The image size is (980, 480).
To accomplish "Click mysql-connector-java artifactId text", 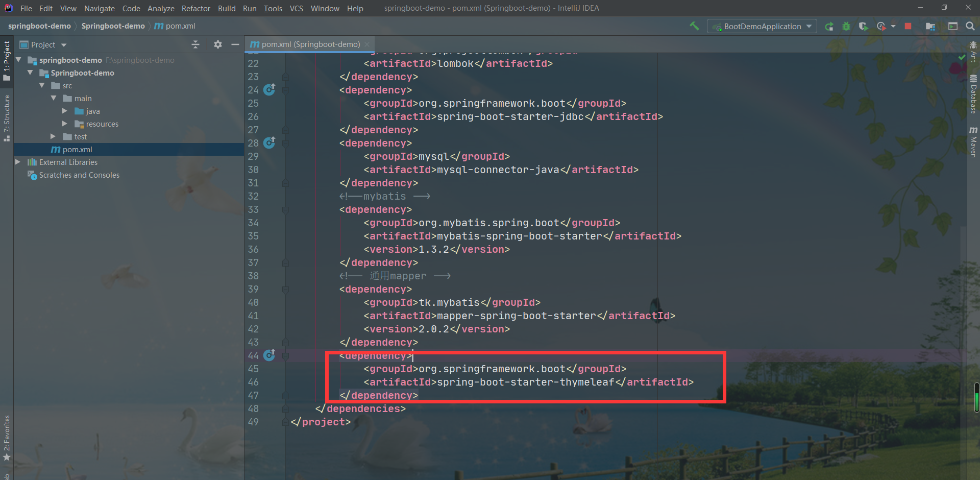I will tap(498, 170).
